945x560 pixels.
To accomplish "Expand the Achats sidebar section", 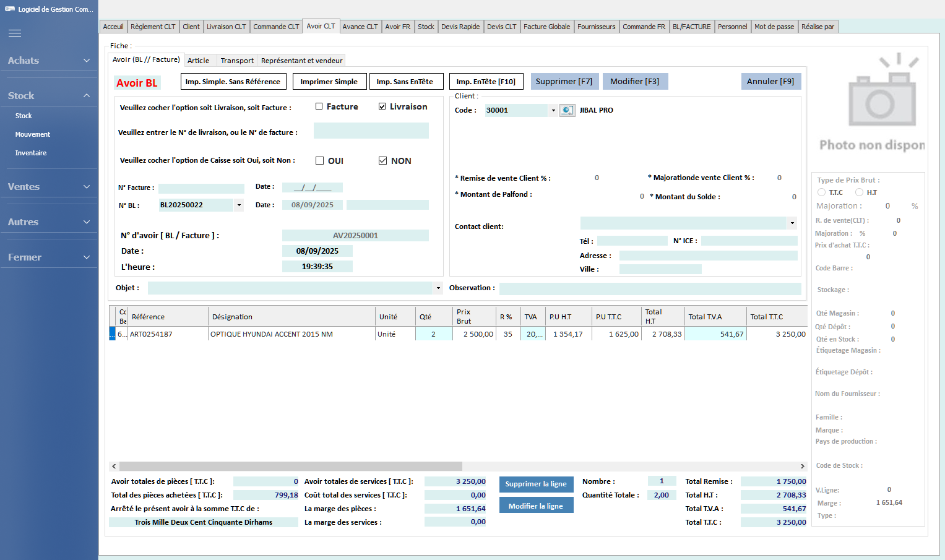I will point(49,61).
